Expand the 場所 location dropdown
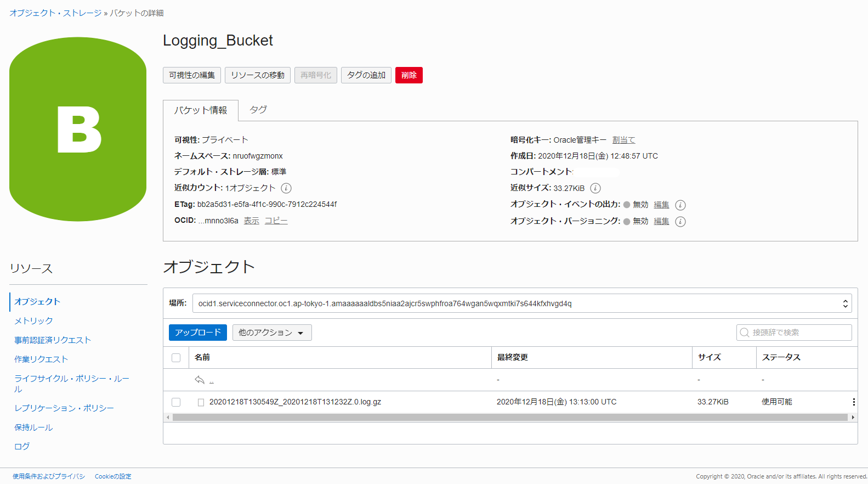 522,303
